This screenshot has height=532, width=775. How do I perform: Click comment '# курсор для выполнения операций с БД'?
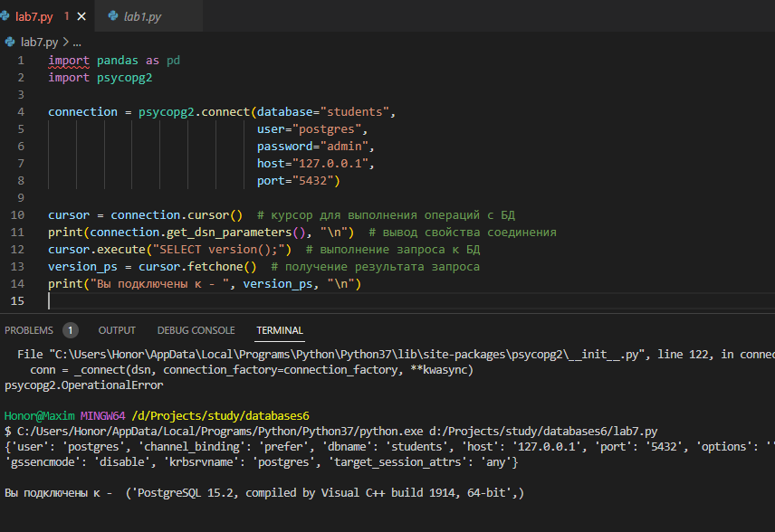386,214
